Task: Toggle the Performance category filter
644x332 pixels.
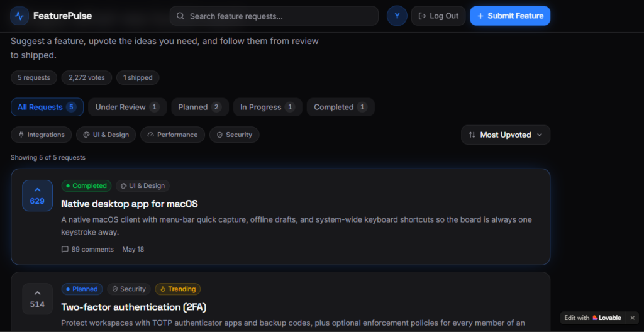Action: (x=172, y=135)
